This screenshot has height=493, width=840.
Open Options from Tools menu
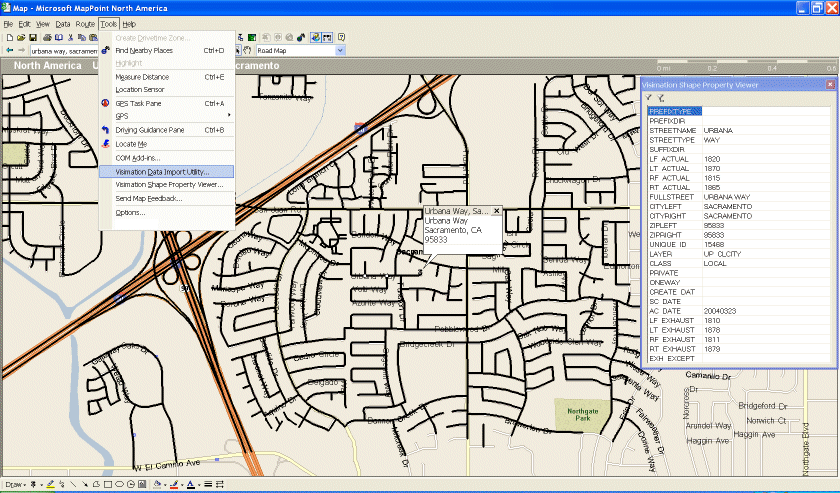coord(167,213)
